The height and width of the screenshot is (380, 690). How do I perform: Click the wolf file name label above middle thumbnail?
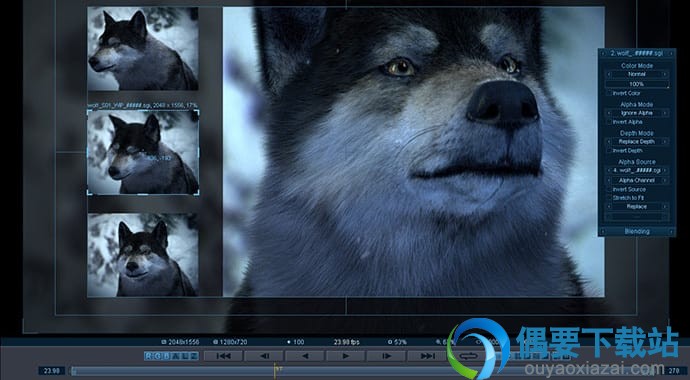[143, 106]
